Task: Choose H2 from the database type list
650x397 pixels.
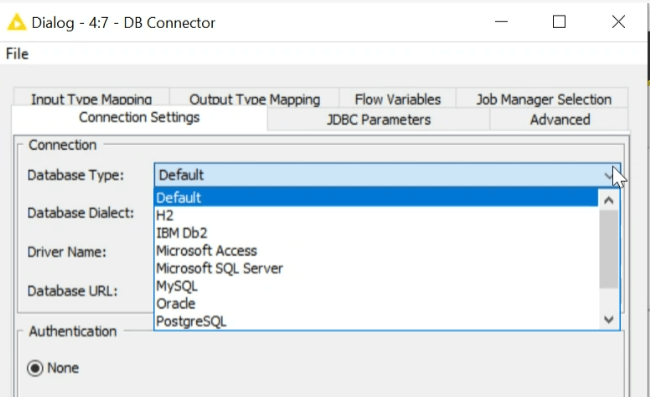Action: pos(376,215)
